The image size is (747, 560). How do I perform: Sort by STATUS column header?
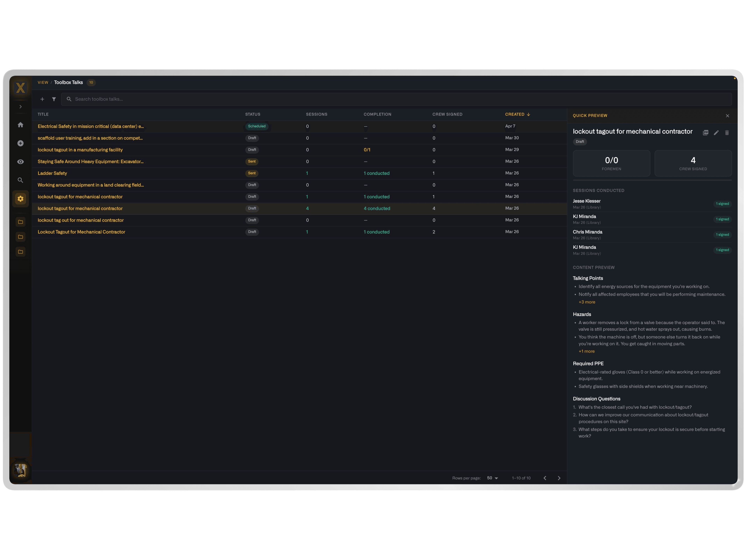(253, 114)
